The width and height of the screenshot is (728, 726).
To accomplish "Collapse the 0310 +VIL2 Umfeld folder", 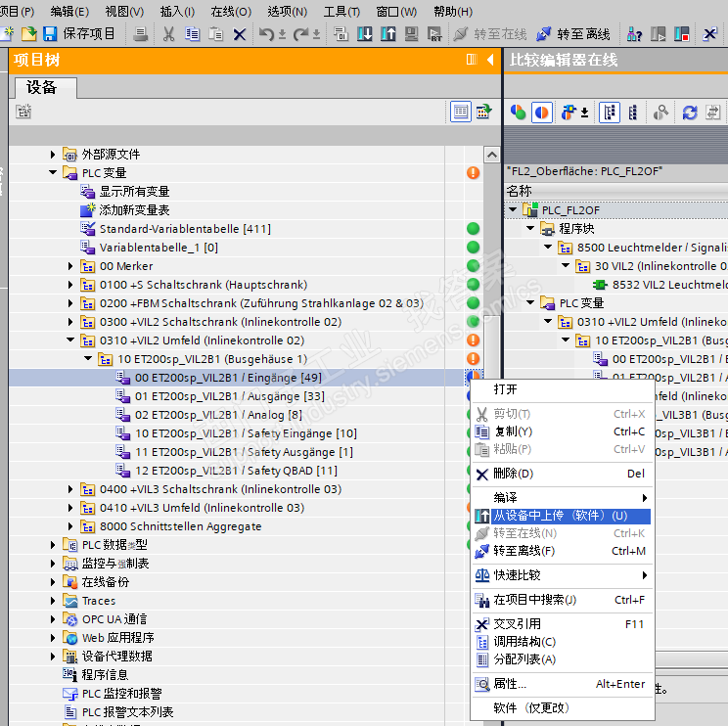I will click(x=70, y=340).
